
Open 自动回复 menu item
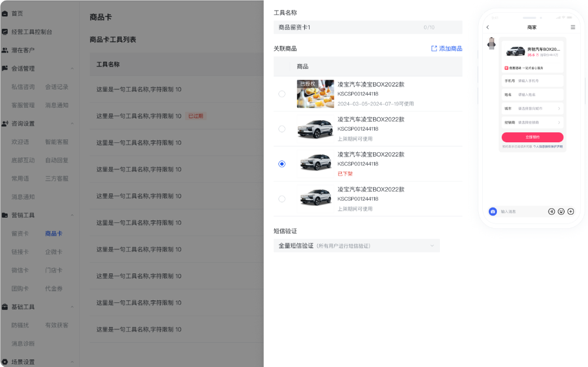coord(56,161)
